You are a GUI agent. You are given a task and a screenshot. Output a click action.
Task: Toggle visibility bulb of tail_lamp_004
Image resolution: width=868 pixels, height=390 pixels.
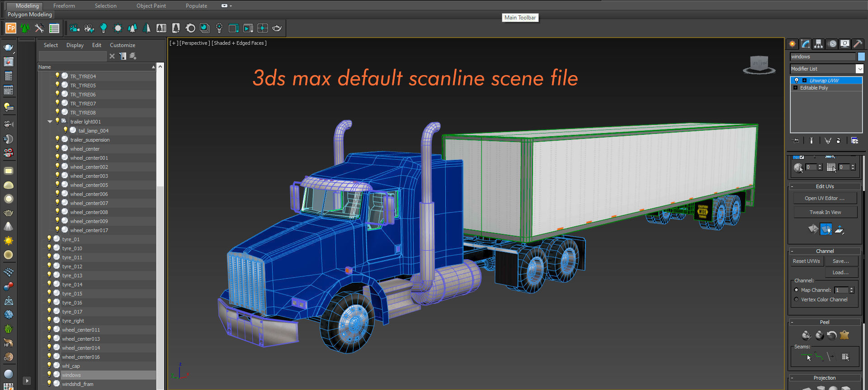pyautogui.click(x=66, y=130)
